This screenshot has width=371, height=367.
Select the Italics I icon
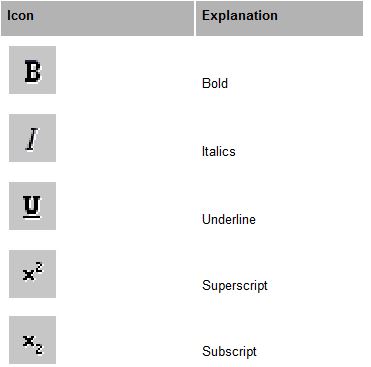coord(32,139)
